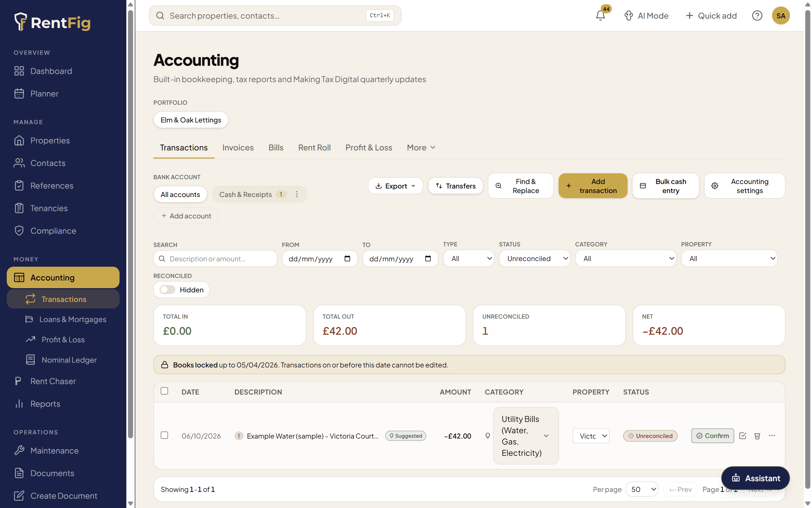Open Planner in the sidebar
This screenshot has height=508, width=812.
click(63, 93)
